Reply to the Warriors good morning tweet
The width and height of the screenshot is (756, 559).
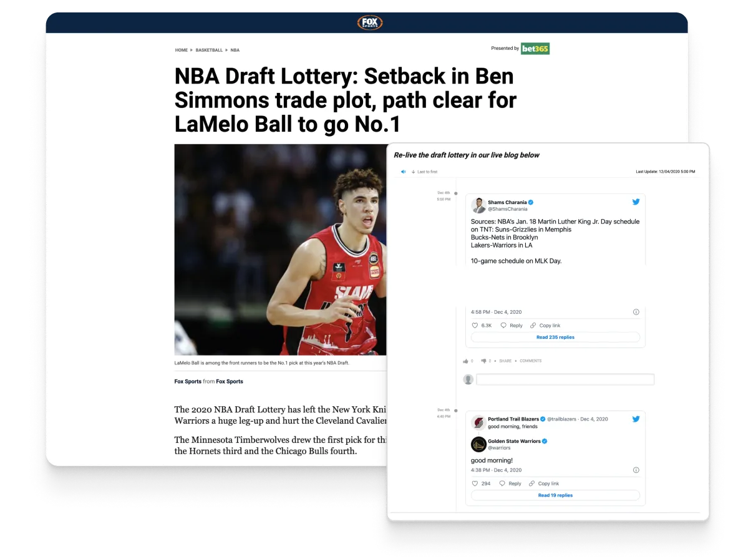[511, 484]
